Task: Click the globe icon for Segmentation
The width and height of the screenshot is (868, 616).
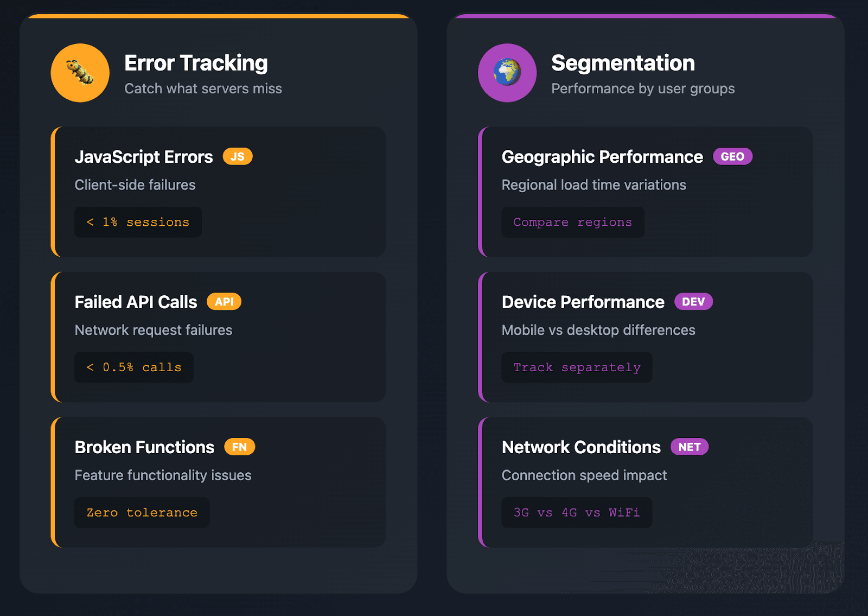Action: click(x=507, y=73)
